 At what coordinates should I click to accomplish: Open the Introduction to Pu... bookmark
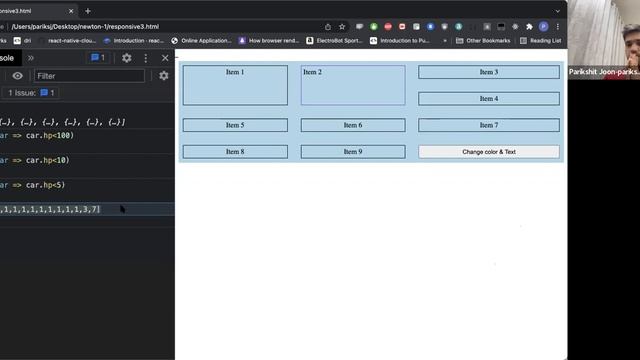pos(400,40)
